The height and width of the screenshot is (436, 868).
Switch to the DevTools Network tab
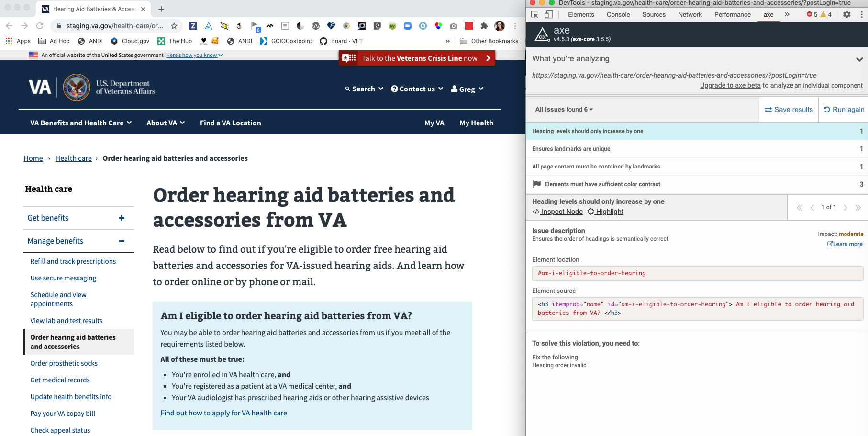[690, 14]
